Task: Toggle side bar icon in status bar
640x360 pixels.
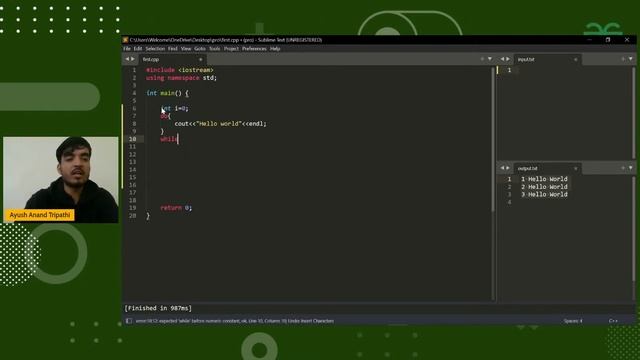Action: click(x=129, y=321)
